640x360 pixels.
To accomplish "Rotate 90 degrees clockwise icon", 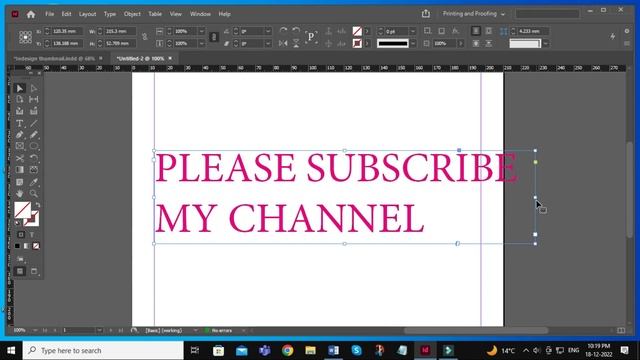I will coord(283,31).
